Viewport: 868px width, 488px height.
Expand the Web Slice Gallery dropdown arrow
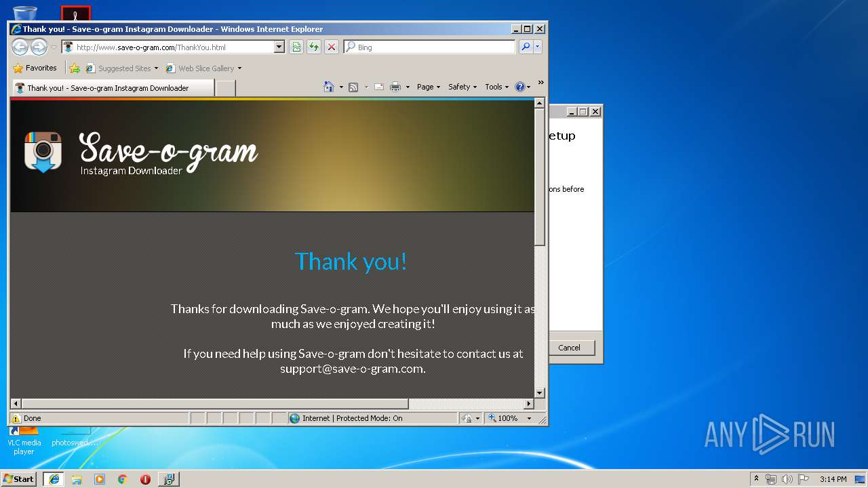tap(239, 68)
